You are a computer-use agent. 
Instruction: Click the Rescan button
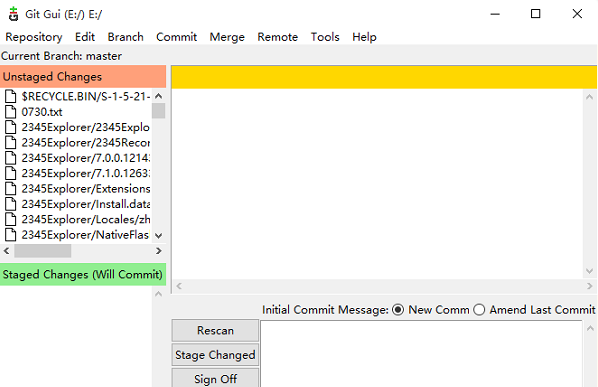(x=215, y=330)
